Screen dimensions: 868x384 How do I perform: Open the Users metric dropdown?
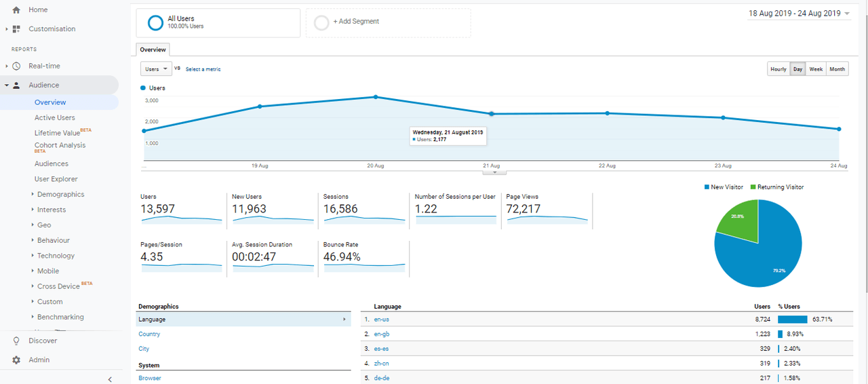click(x=156, y=69)
